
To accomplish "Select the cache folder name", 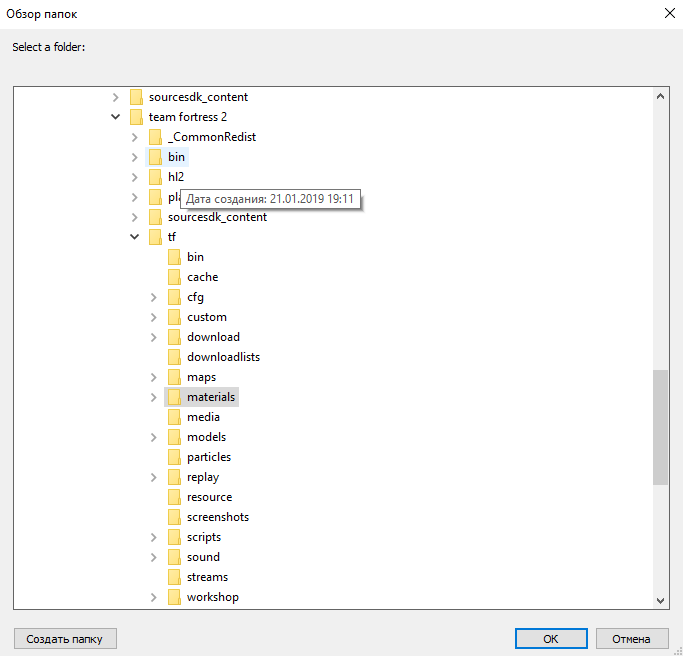I will [203, 277].
